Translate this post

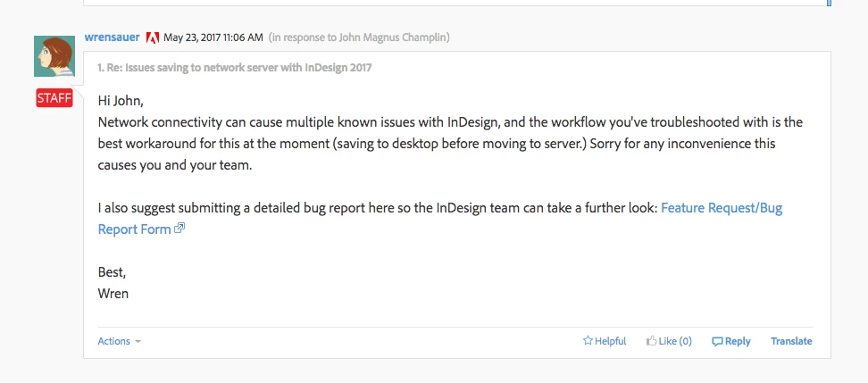(x=791, y=341)
